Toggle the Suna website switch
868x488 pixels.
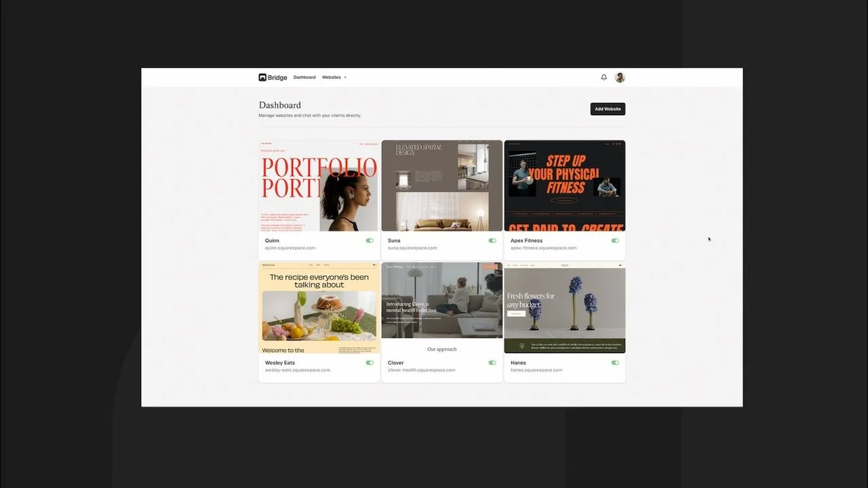[x=493, y=240]
